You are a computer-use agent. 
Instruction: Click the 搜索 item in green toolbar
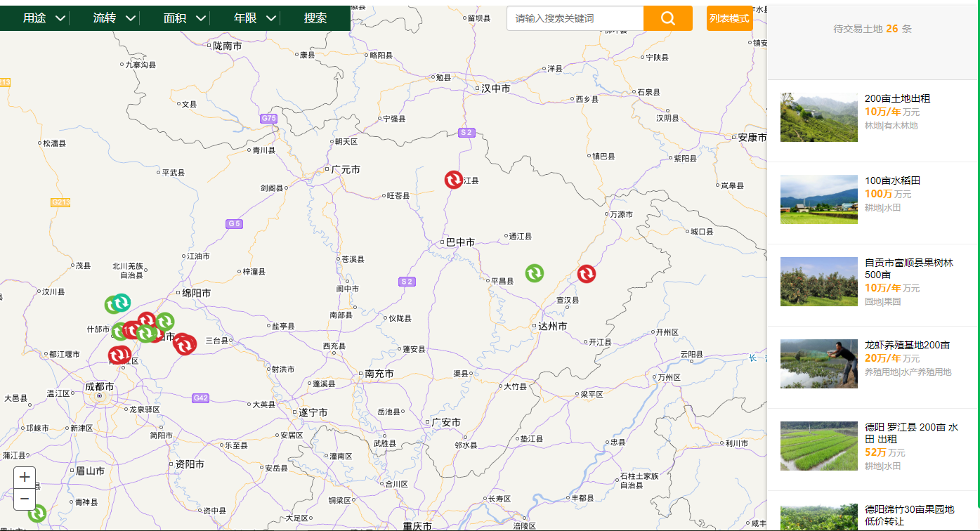coord(315,18)
